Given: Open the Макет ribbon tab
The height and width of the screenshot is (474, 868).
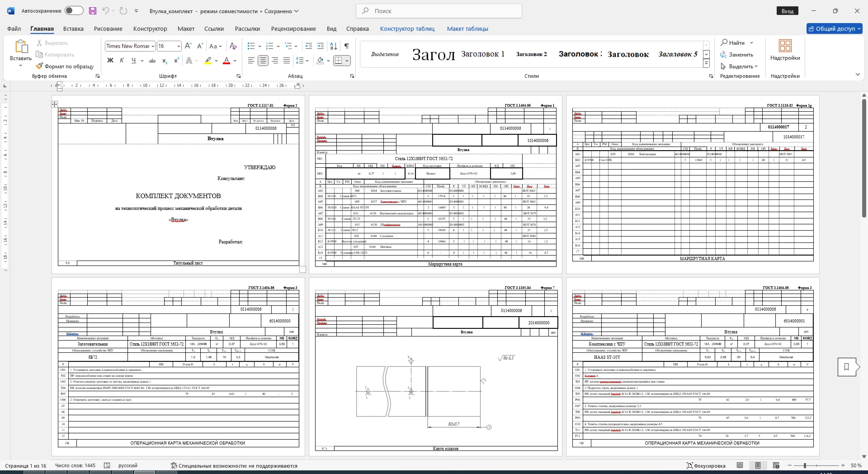Looking at the screenshot, I should point(186,28).
